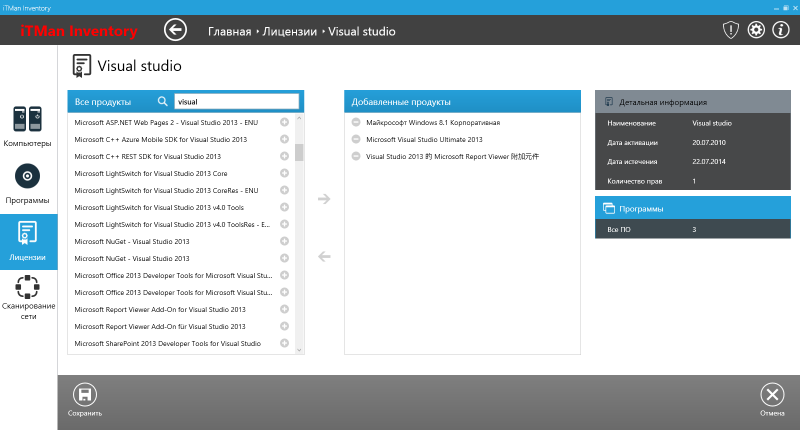The image size is (800, 430).
Task: Click scrollbar up arrow in product list
Action: 299,118
